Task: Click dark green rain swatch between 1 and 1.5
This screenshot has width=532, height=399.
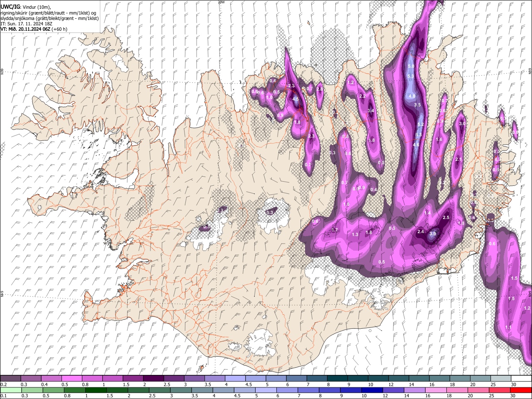Action: 96,390
